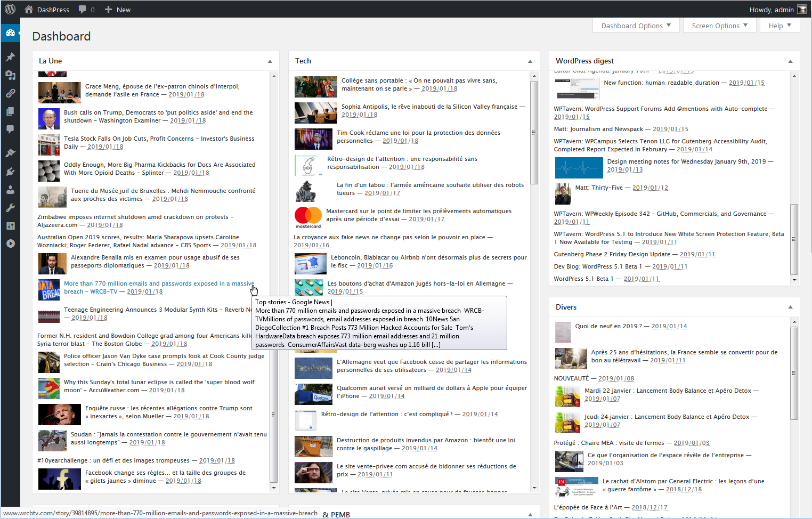Click the Tech widget vertical scrollbar
The image size is (812, 519).
pos(534,133)
